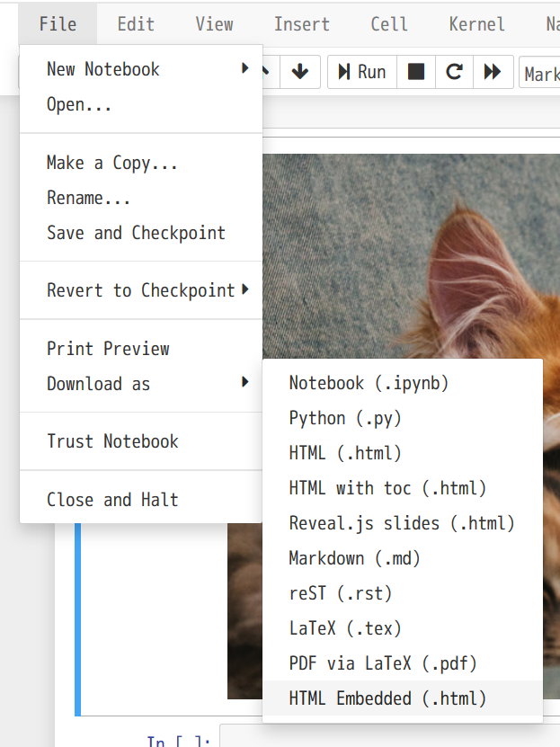Screen dimensions: 560x747
Task: Download as Notebook (.ipynb)
Action: click(403, 383)
